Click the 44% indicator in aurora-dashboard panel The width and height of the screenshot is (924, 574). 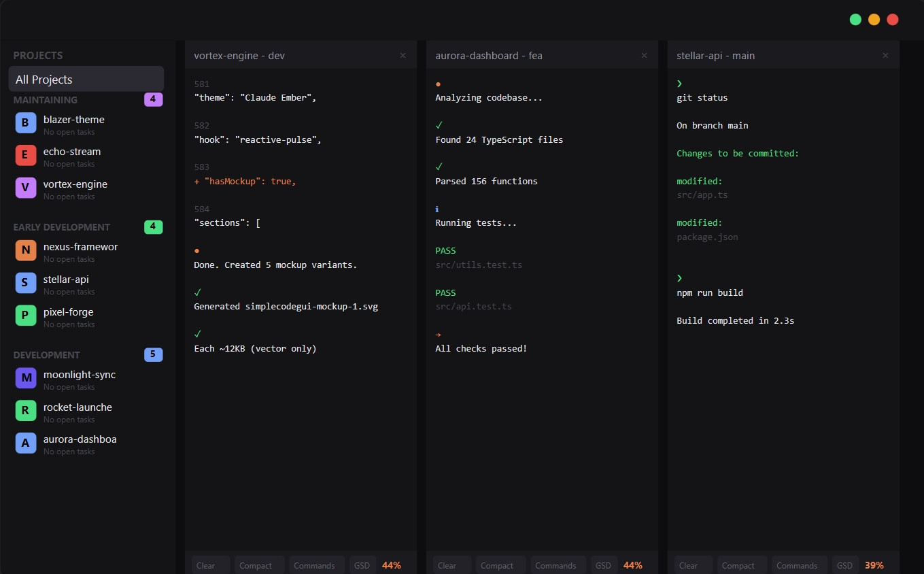pos(633,565)
